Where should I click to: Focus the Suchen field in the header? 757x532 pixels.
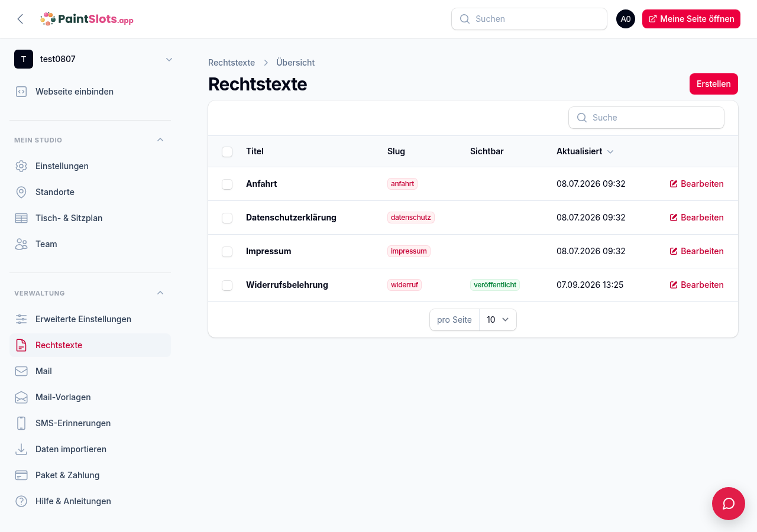[529, 19]
